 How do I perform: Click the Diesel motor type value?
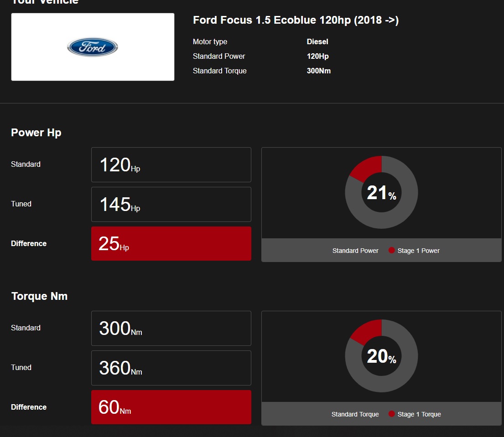[x=317, y=42]
